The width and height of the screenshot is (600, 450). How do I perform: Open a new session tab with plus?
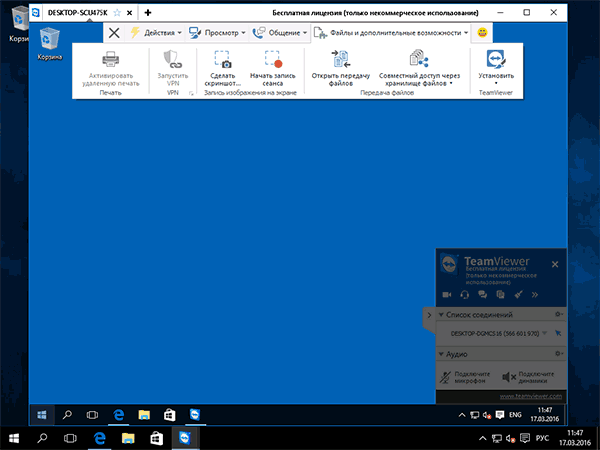coord(148,12)
